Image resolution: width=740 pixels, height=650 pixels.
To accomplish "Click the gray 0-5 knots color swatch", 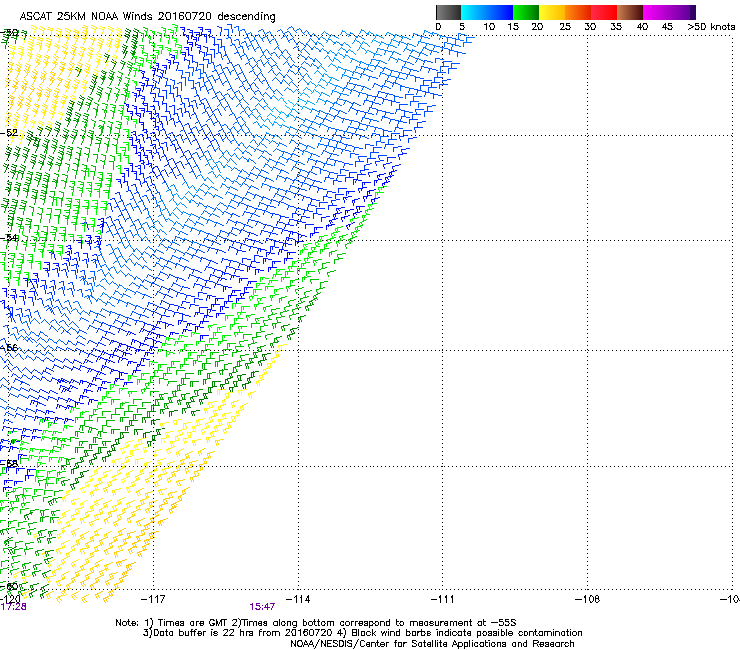I will [x=448, y=12].
